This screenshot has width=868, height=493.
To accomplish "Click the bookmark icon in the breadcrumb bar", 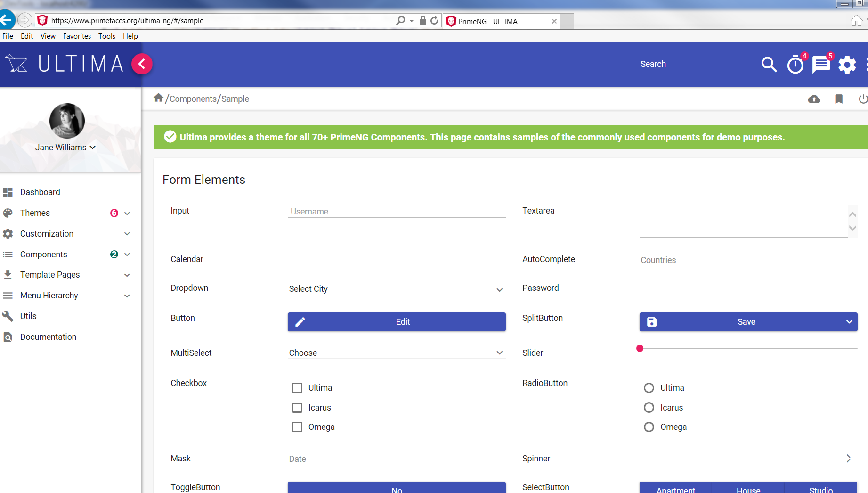I will coord(839,99).
